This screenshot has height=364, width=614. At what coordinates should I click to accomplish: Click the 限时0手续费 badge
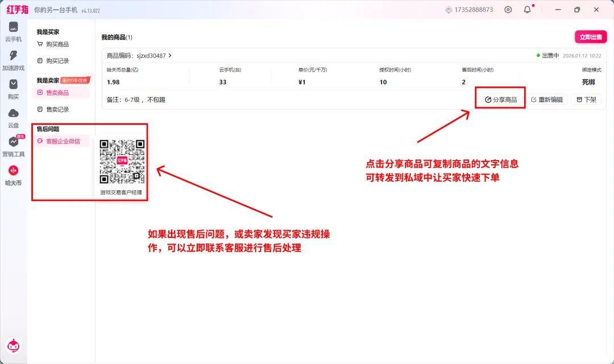(75, 80)
